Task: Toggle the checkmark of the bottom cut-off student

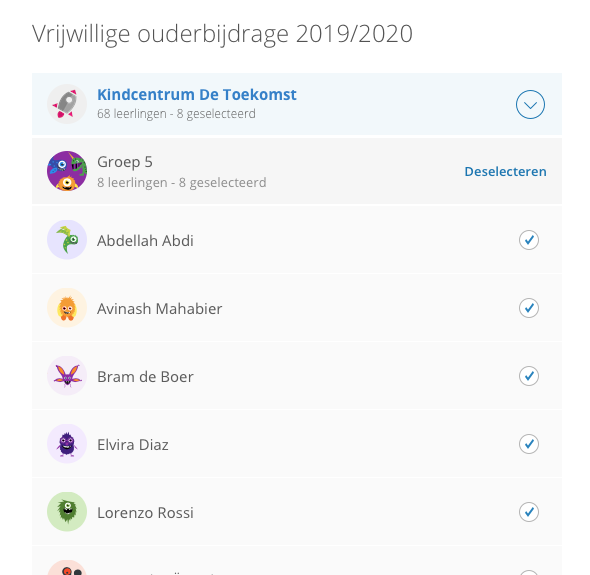Action: coord(529,572)
